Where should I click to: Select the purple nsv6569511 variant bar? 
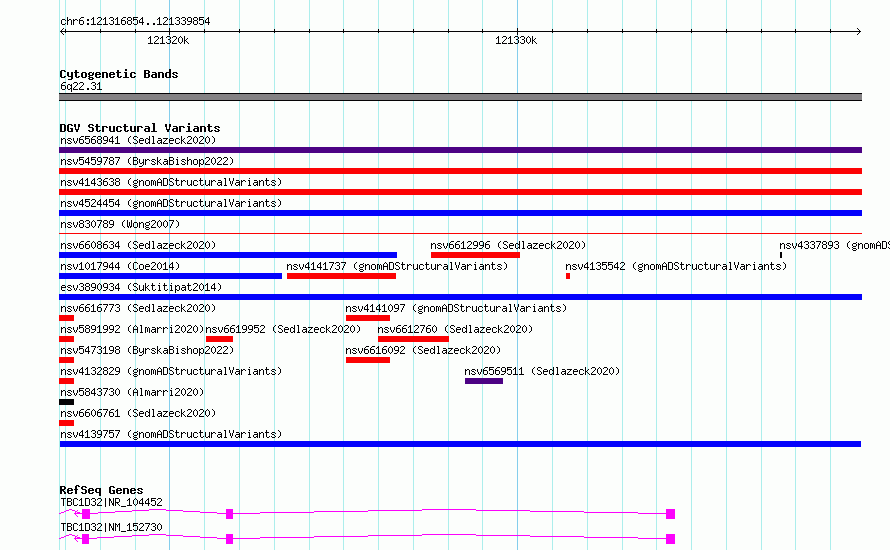(484, 381)
